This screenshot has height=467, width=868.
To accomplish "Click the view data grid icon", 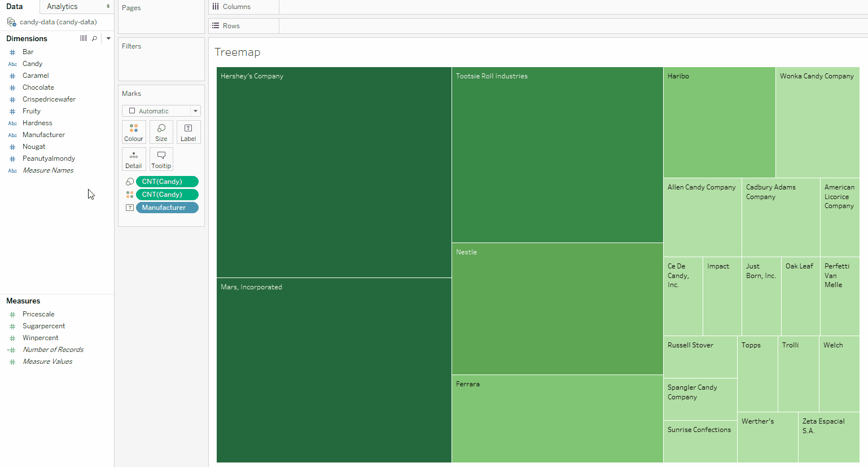I will [84, 38].
